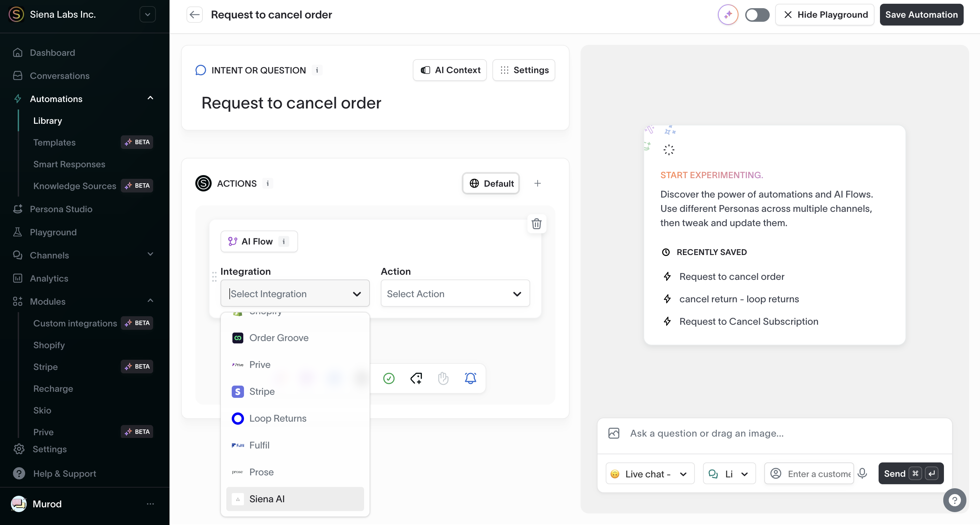Click the sparkle AI icon in header
Viewport: 980px width, 525px height.
(728, 15)
